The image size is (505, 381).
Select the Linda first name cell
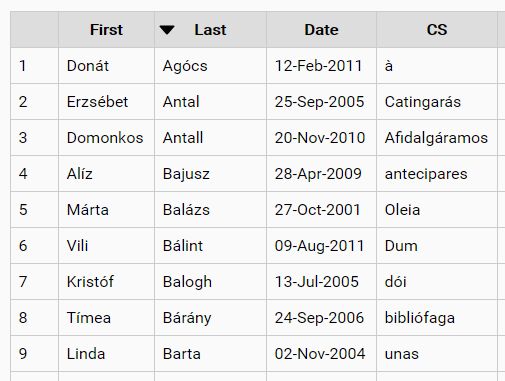point(106,354)
